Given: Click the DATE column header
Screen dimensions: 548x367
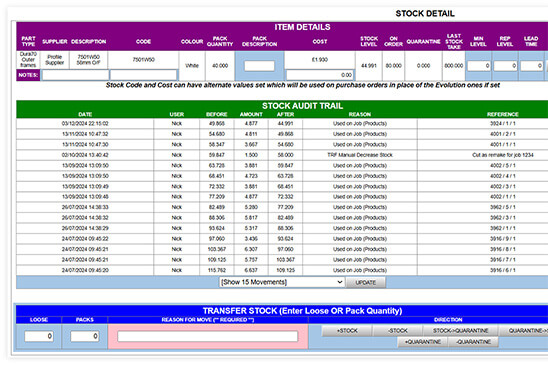Looking at the screenshot, I should [85, 114].
